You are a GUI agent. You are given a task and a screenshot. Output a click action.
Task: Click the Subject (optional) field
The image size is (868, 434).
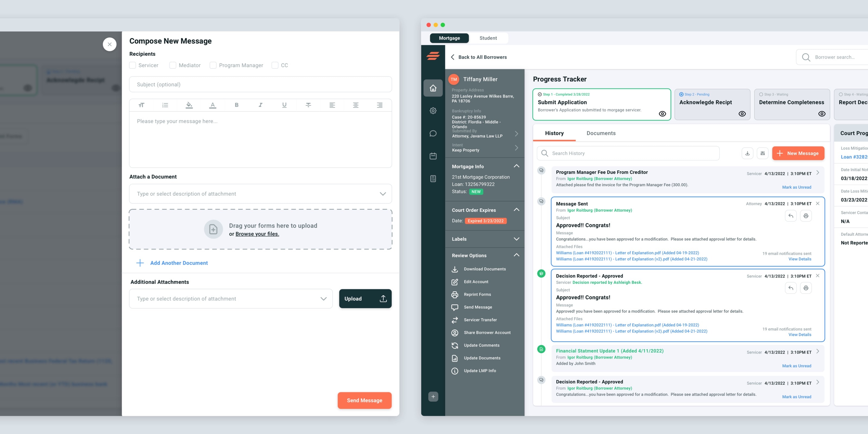tap(260, 84)
